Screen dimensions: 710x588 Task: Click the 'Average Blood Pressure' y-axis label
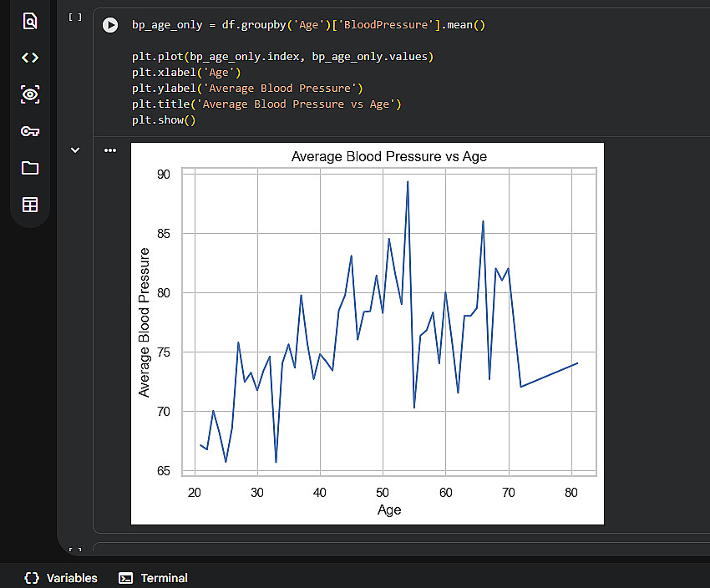pos(145,322)
